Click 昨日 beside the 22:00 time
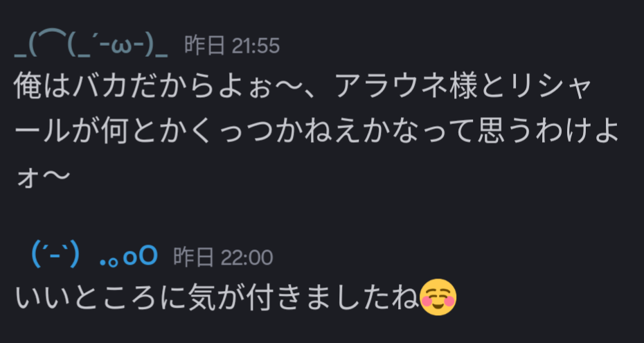 (x=194, y=258)
